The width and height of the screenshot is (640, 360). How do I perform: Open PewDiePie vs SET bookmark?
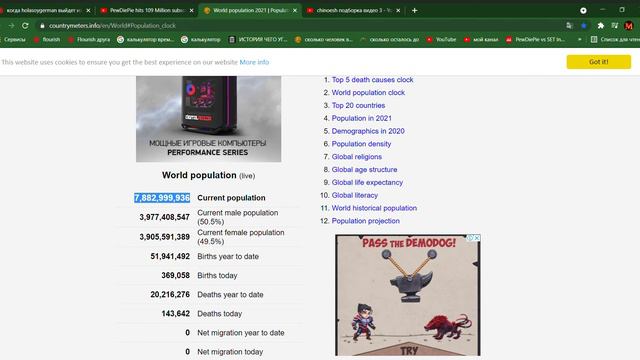pyautogui.click(x=535, y=40)
